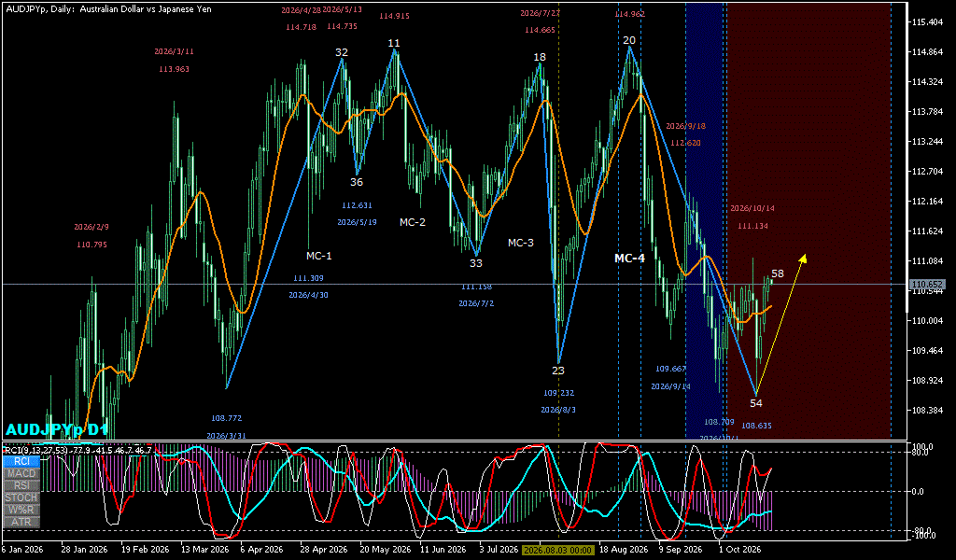This screenshot has height=560, width=956.
Task: Click the low price label 112.631
Action: 357,205
